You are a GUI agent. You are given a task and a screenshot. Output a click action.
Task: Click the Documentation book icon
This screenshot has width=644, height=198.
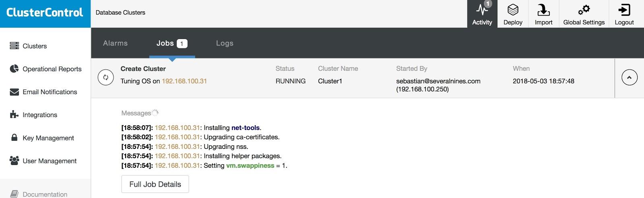pos(14,194)
